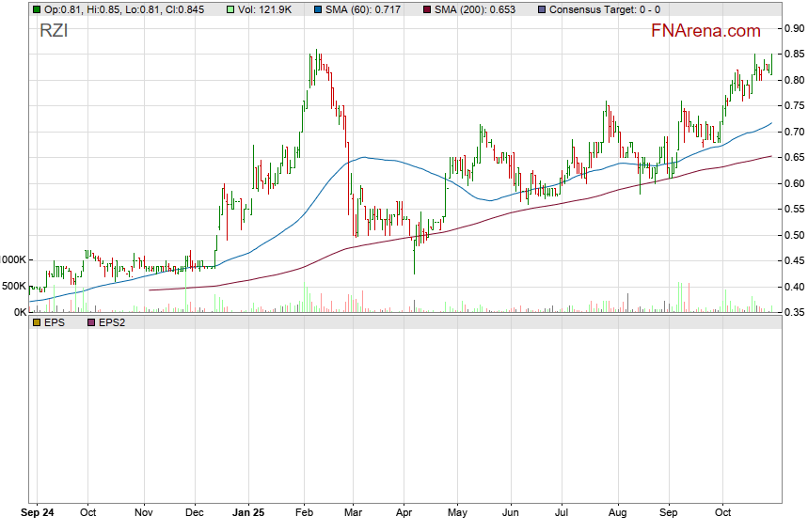Image resolution: width=808 pixels, height=532 pixels.
Task: Click the SMA (60): 0.717 legend text
Action: (368, 9)
